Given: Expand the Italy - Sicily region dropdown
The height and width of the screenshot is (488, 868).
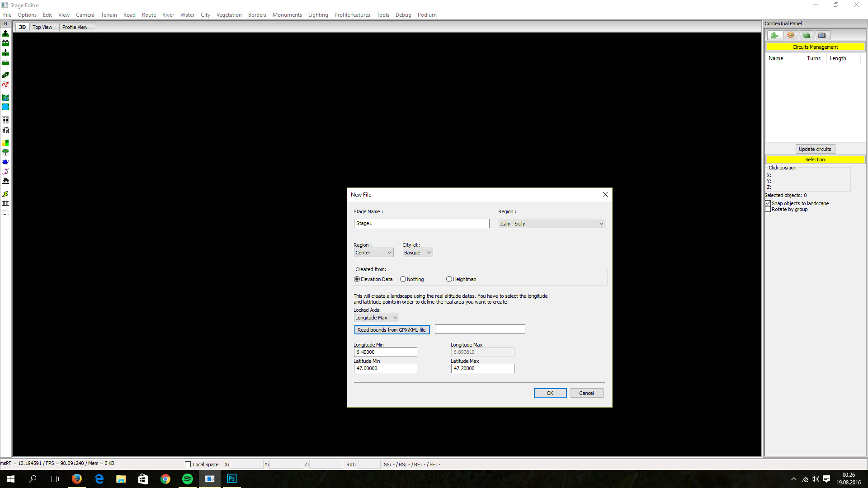Looking at the screenshot, I should pyautogui.click(x=552, y=224).
